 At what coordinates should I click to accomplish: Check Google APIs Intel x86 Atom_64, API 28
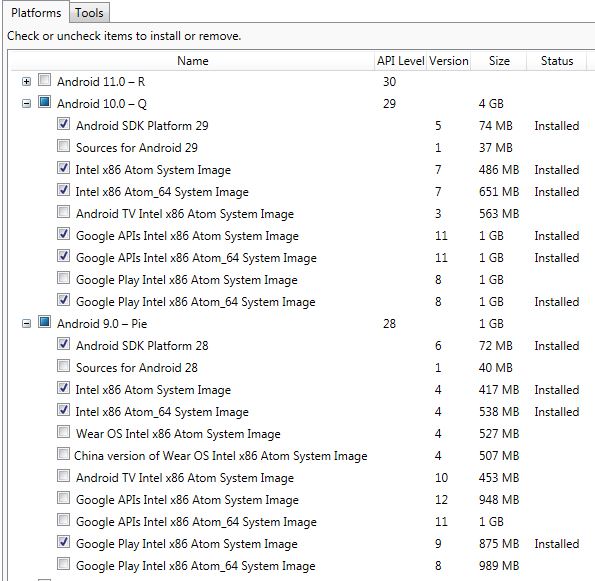(63, 520)
